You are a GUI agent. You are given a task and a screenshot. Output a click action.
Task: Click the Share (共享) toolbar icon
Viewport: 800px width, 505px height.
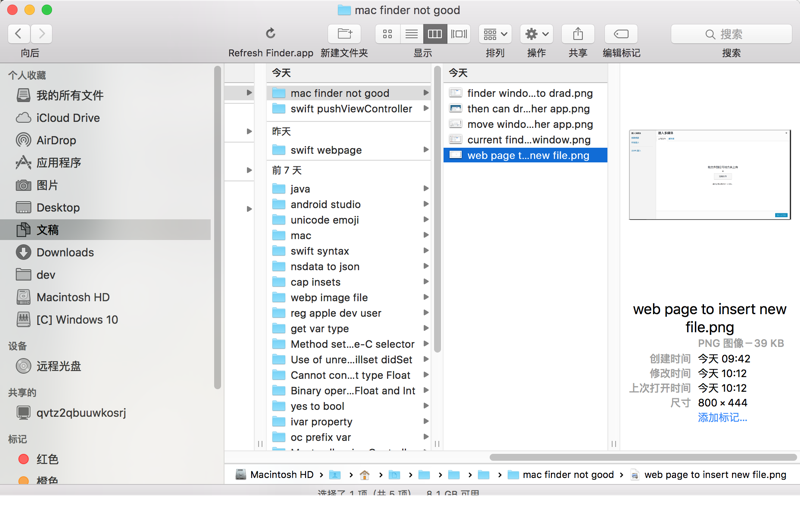(x=578, y=34)
